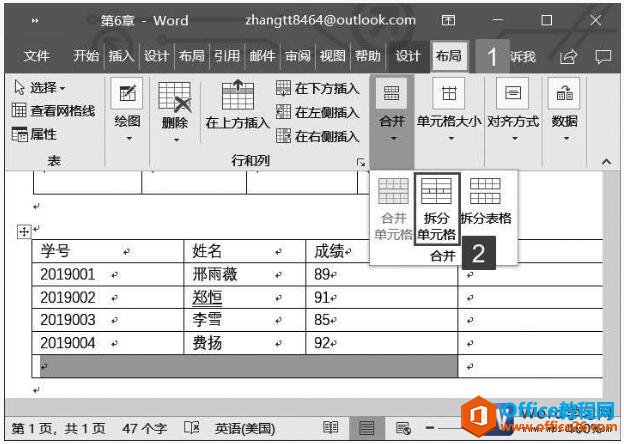
Task: Open the Review (审阅) tab
Action: (x=297, y=56)
